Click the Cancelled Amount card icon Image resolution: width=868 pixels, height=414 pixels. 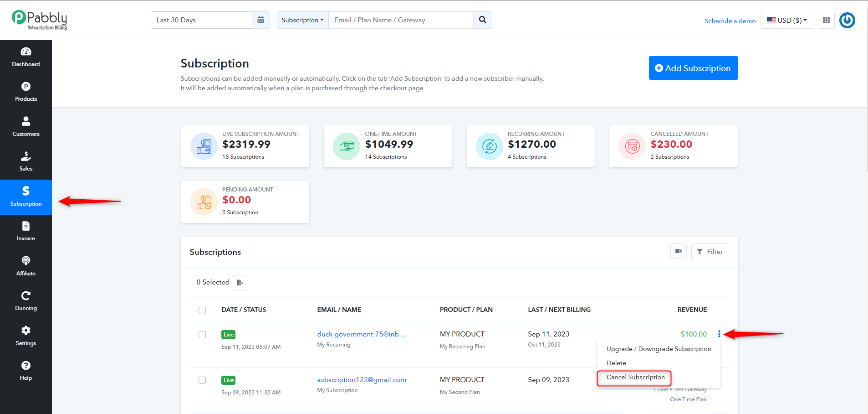(x=632, y=146)
